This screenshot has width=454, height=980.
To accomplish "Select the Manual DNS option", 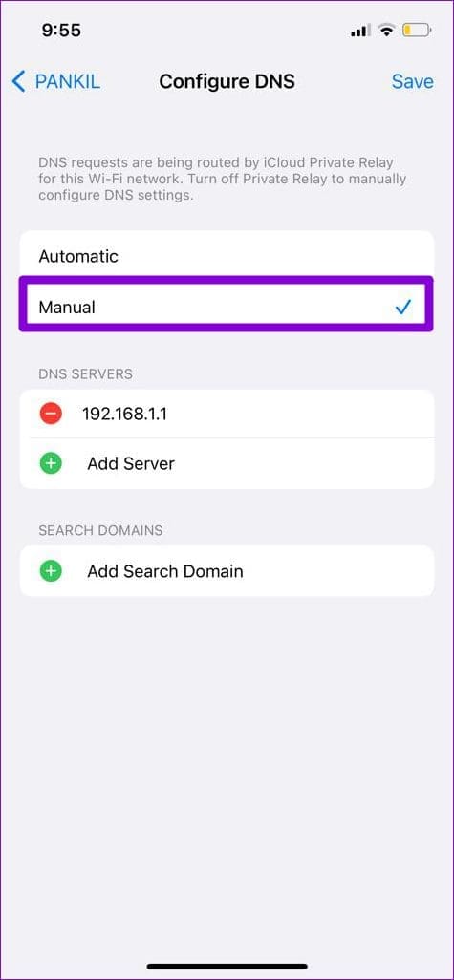I will pyautogui.click(x=226, y=307).
